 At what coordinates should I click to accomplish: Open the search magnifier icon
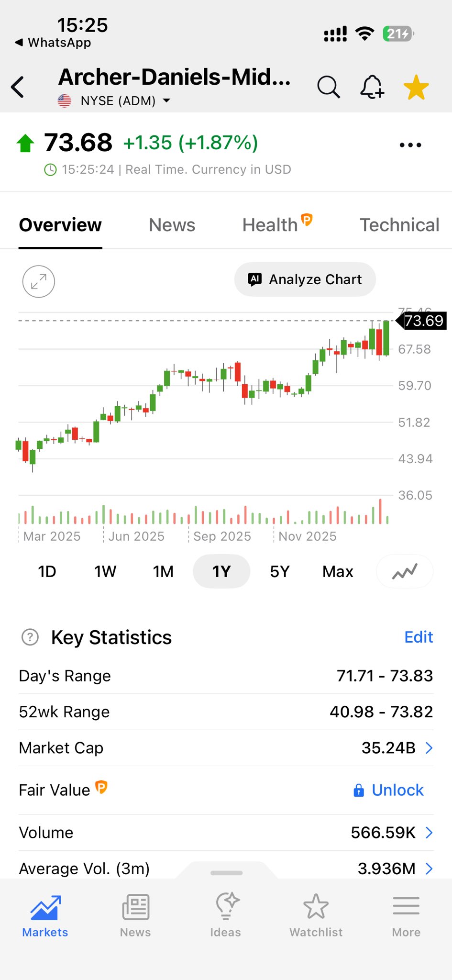(328, 87)
